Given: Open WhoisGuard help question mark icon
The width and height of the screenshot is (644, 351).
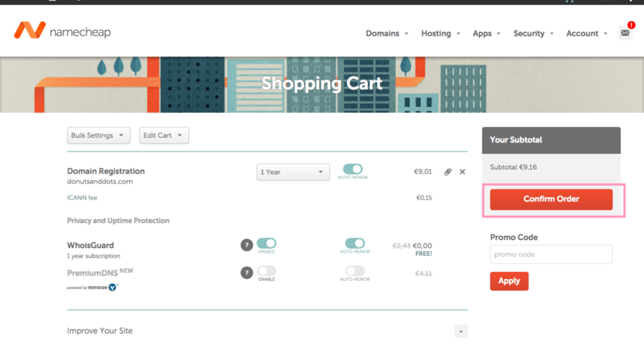Looking at the screenshot, I should tap(246, 245).
